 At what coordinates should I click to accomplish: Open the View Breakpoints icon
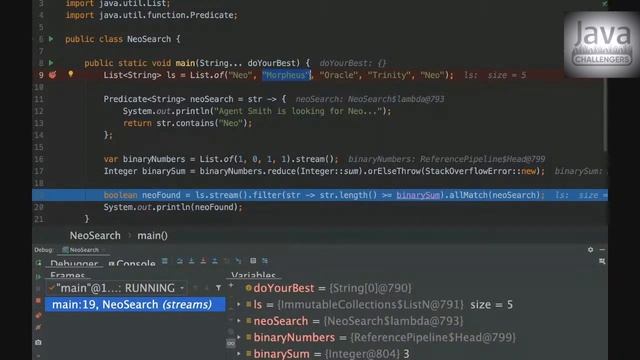(x=38, y=315)
